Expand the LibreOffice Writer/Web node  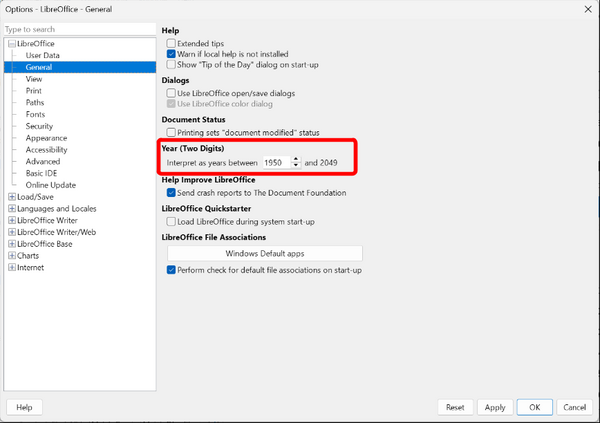[x=12, y=232]
